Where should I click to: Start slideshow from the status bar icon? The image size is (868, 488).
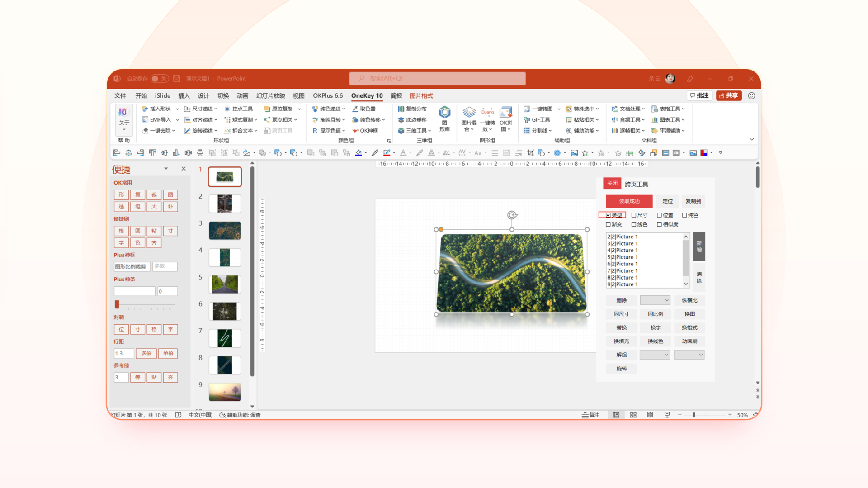(x=667, y=415)
